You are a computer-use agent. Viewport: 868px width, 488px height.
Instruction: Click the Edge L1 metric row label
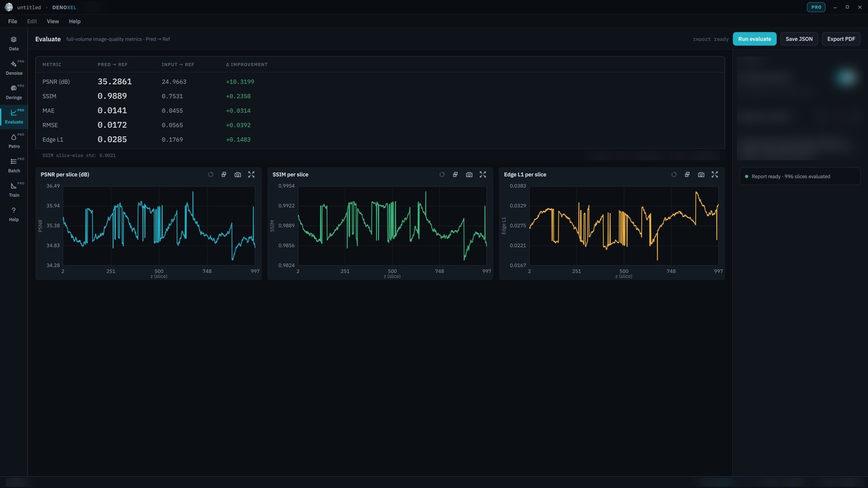click(53, 140)
